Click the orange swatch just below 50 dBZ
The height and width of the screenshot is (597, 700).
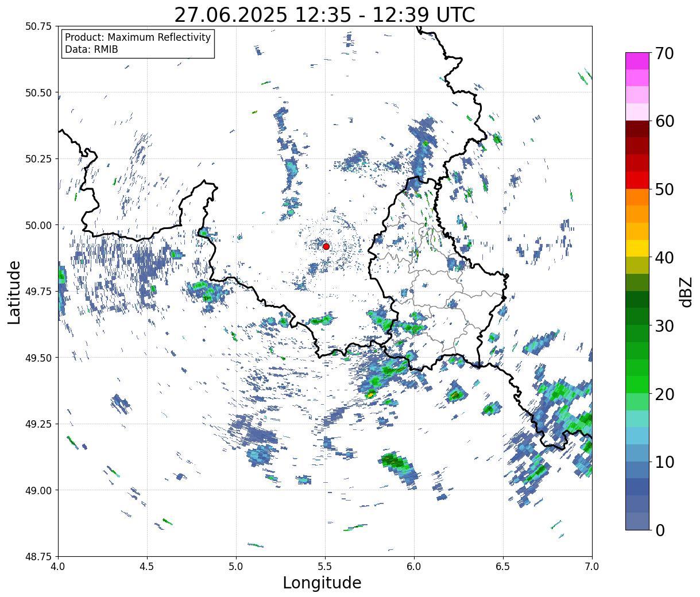(x=637, y=197)
